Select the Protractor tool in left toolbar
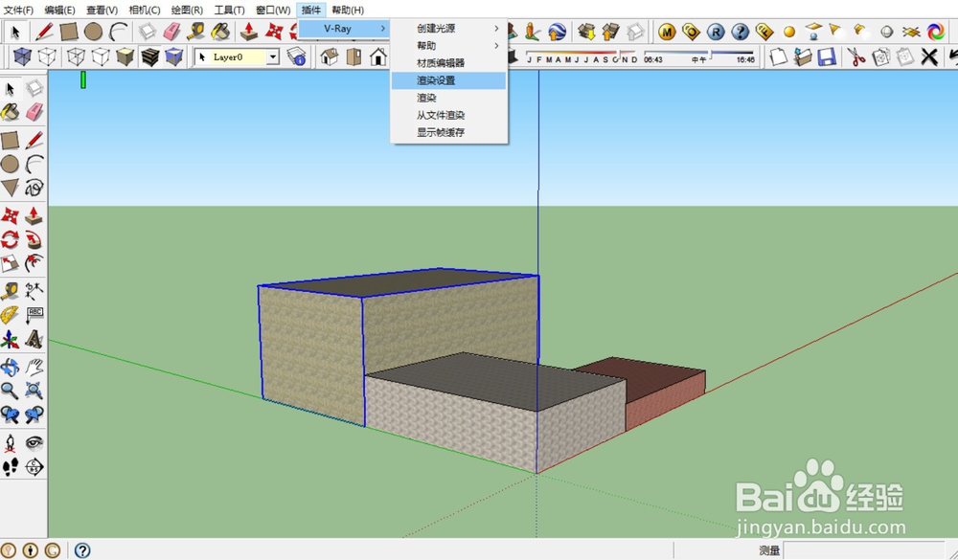The height and width of the screenshot is (560, 958). [x=10, y=315]
